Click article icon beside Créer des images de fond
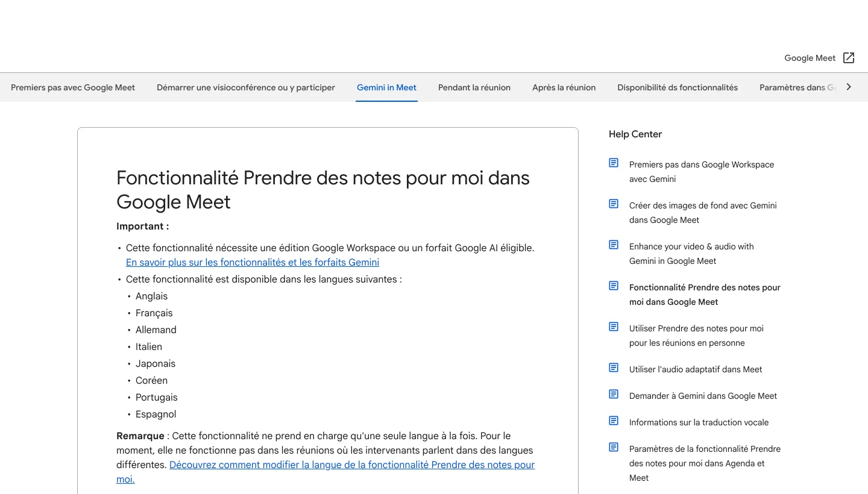868x494 pixels. click(614, 204)
